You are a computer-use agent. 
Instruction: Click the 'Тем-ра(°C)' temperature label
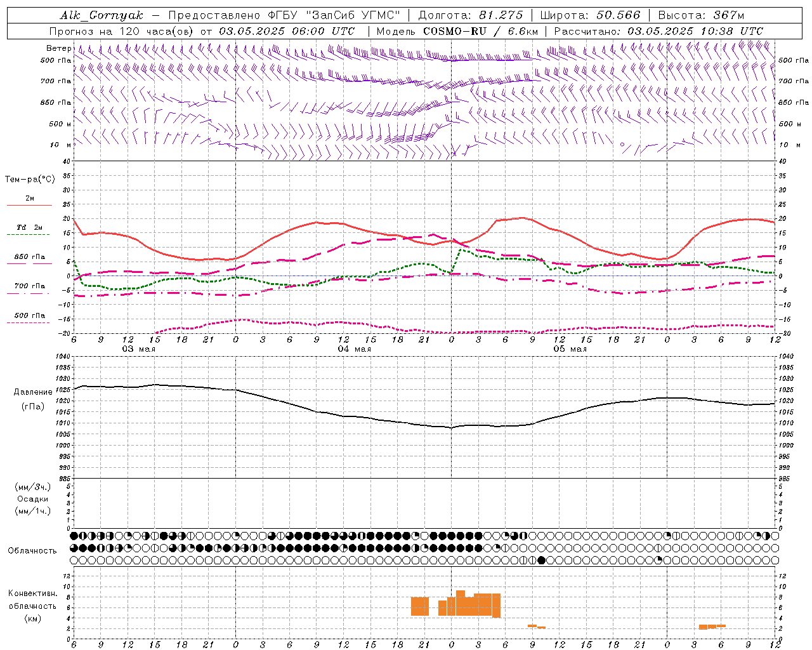(x=30, y=180)
